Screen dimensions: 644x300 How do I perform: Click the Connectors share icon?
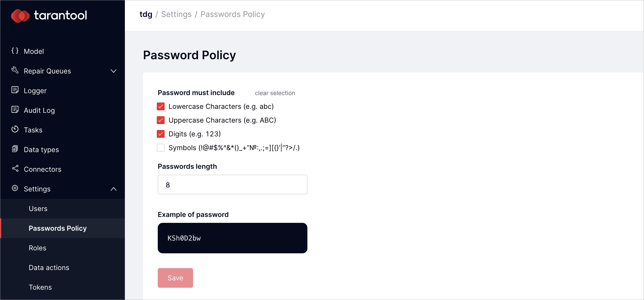15,169
